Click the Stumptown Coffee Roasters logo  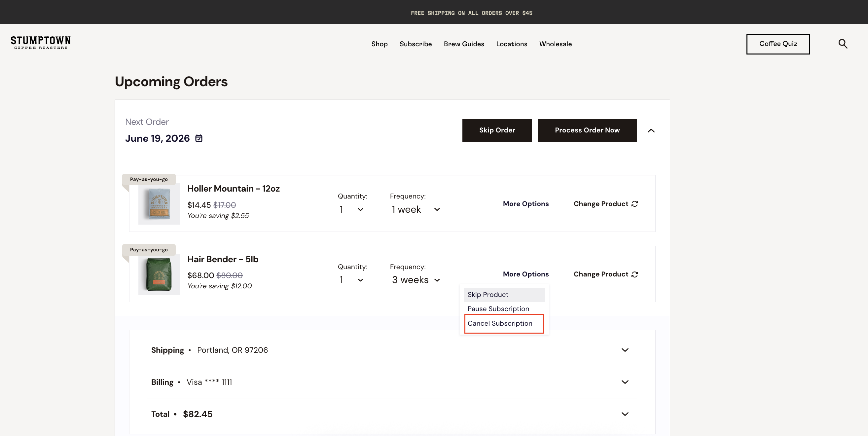(40, 43)
